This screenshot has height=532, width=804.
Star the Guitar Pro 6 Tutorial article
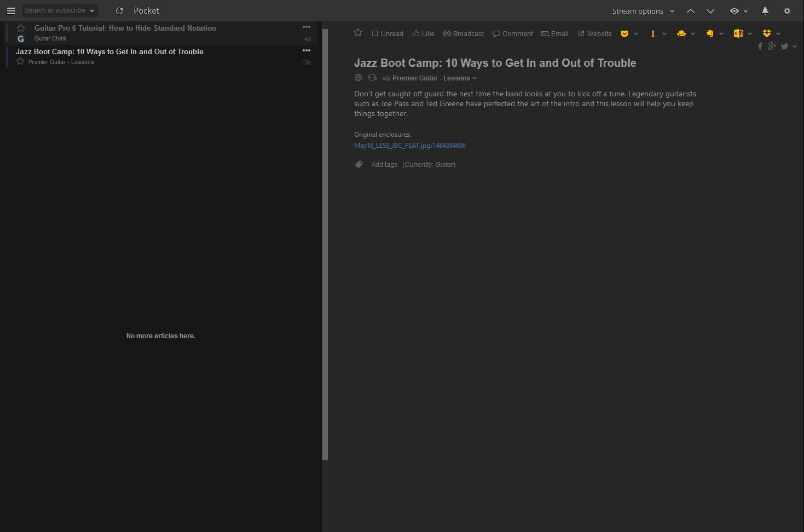pyautogui.click(x=21, y=28)
